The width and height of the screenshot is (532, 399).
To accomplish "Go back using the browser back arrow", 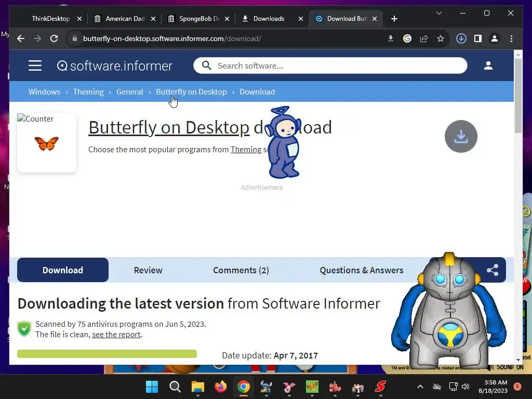I will click(21, 38).
